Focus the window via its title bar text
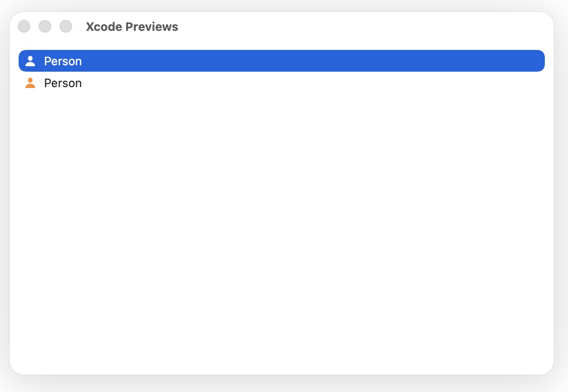This screenshot has height=392, width=568. click(x=132, y=27)
